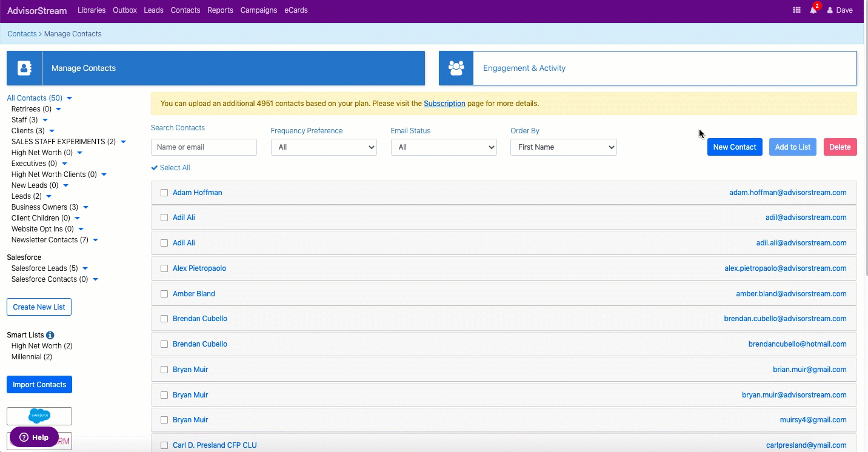Click the Salesforce cloud logo button

tap(39, 416)
